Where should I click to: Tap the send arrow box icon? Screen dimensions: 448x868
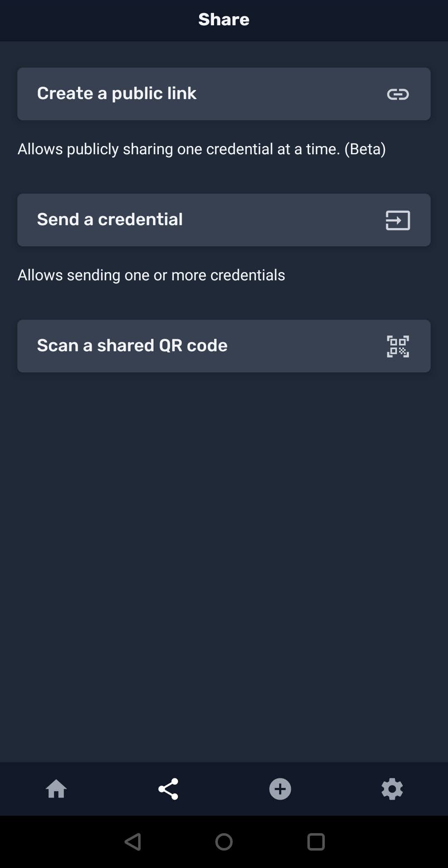point(398,220)
